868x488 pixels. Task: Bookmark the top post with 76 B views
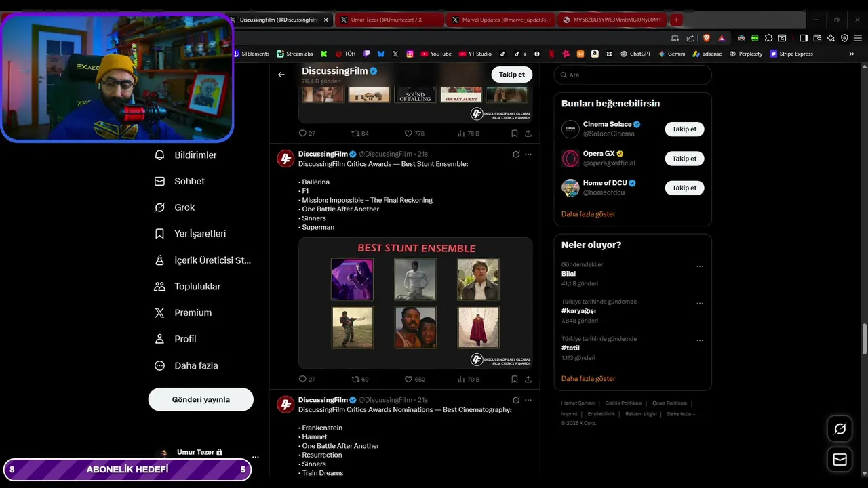coord(515,134)
